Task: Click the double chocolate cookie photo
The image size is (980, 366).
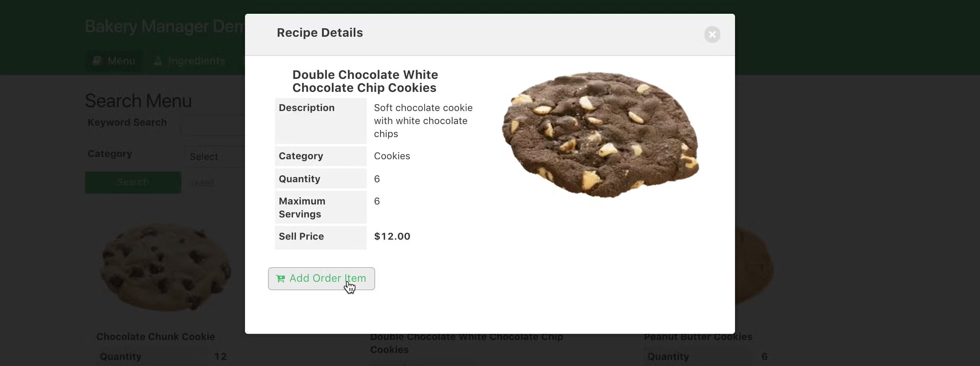Action: [x=600, y=134]
